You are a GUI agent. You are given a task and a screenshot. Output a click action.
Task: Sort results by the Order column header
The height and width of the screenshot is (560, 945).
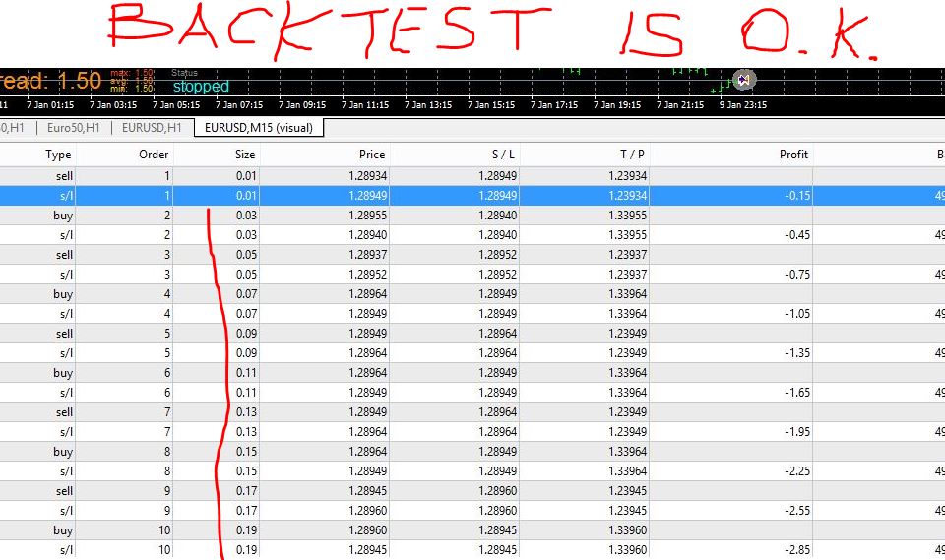154,155
